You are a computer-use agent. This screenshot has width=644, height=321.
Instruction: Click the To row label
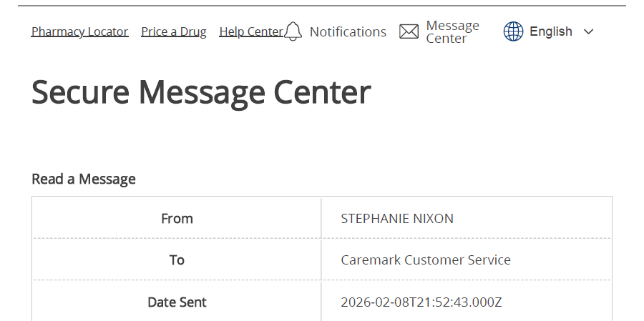pyautogui.click(x=177, y=260)
